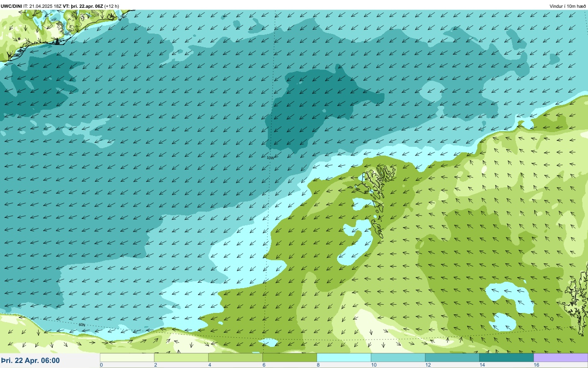Click the light teal 10–12 legend swatch
This screenshot has width=588, height=368.
click(398, 357)
